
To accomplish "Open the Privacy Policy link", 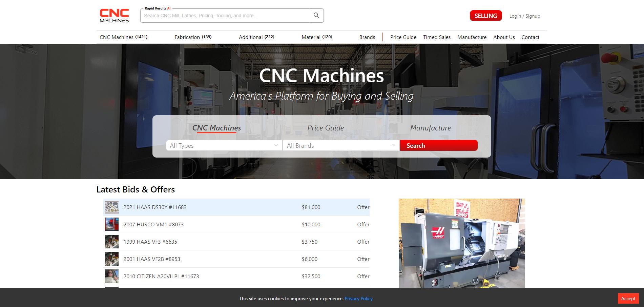I will pos(359,299).
